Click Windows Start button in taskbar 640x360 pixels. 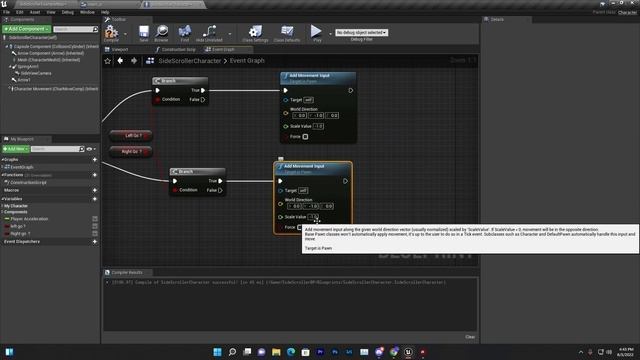pyautogui.click(x=218, y=352)
